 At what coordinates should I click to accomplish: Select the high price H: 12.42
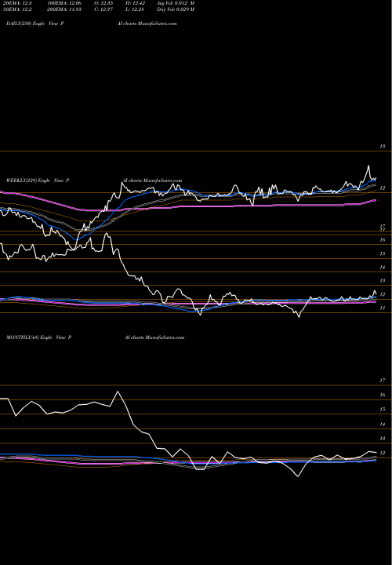tap(135, 3)
